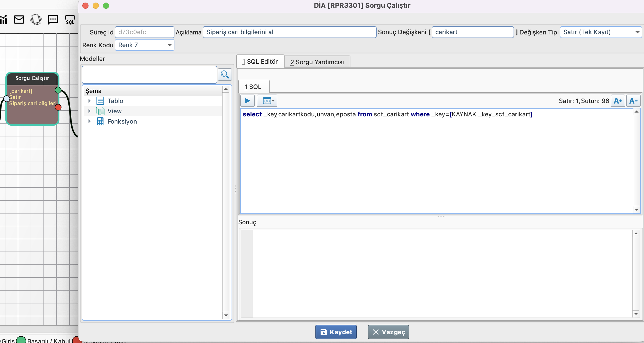The height and width of the screenshot is (343, 644).
Task: Open the Renk Kodu dropdown
Action: click(169, 45)
